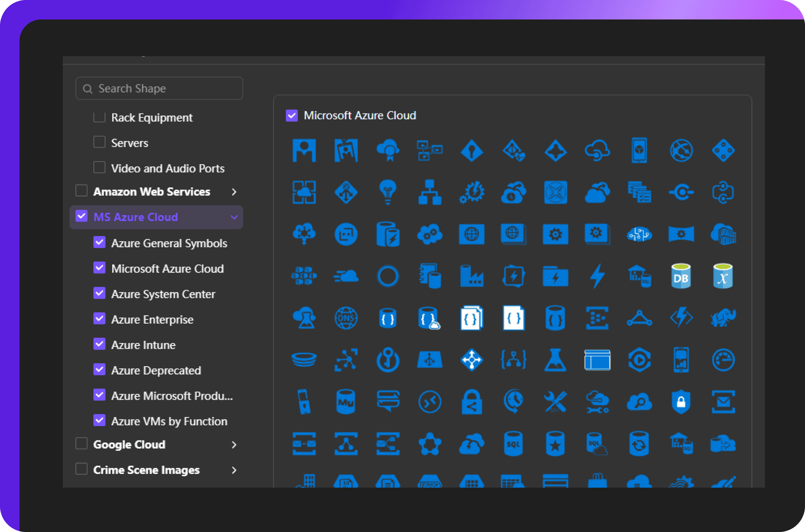Select the key in circle icon
805x532 pixels.
pos(388,360)
